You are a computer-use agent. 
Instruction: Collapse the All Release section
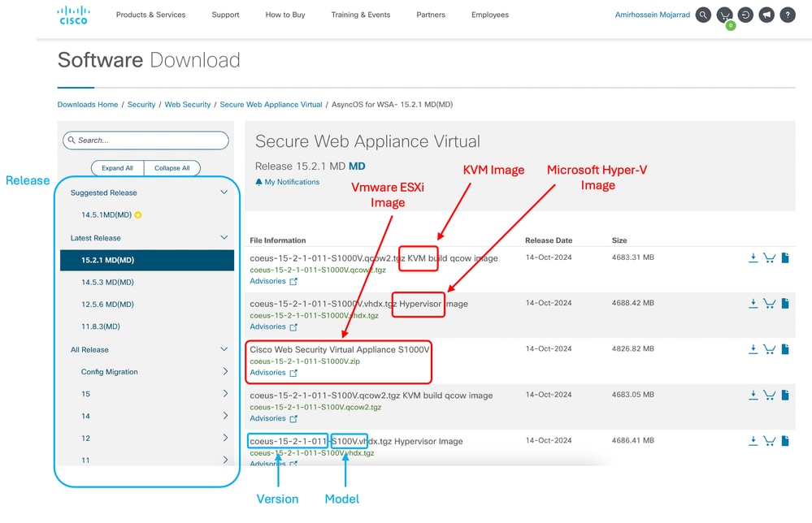point(224,349)
